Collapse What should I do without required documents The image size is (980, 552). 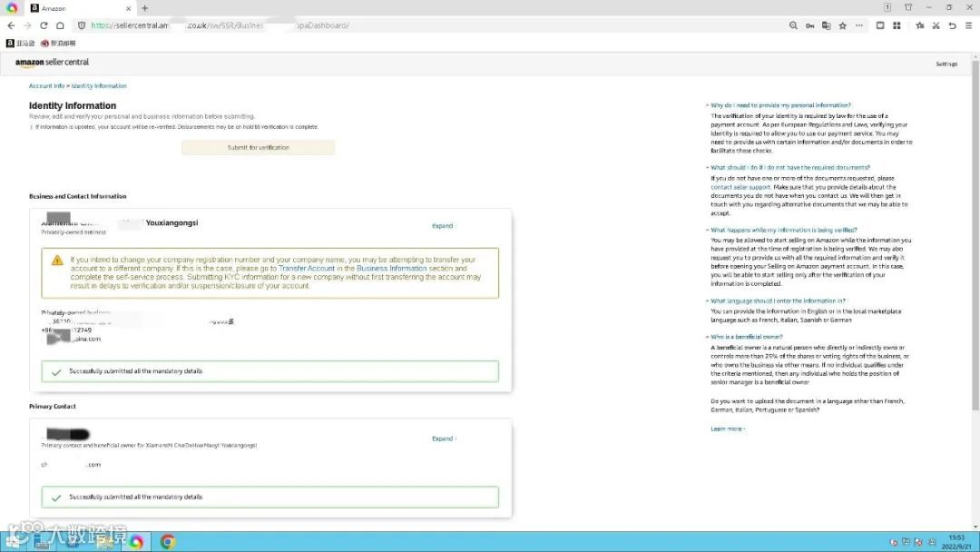pyautogui.click(x=789, y=168)
